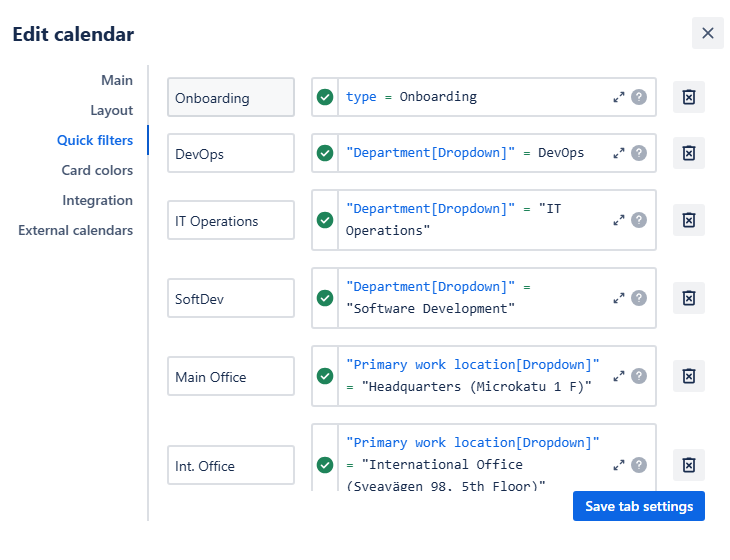Open help for Onboarding query
The width and height of the screenshot is (730, 560).
pos(639,97)
